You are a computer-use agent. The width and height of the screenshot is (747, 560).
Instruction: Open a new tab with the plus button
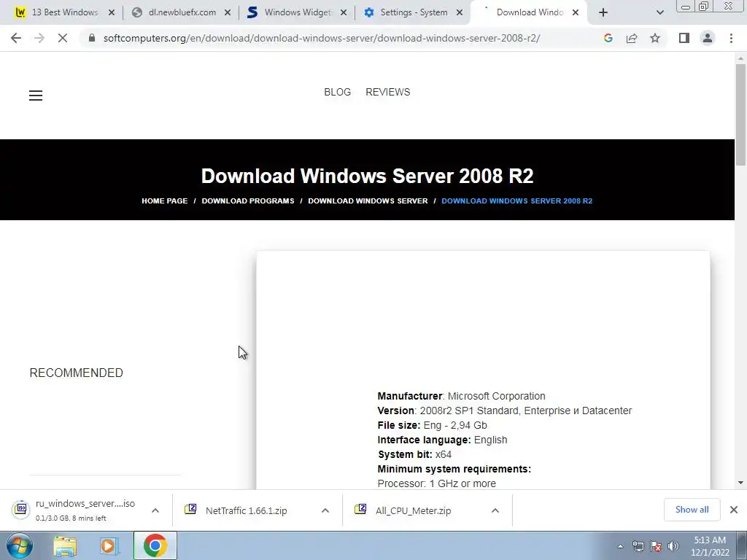point(603,12)
